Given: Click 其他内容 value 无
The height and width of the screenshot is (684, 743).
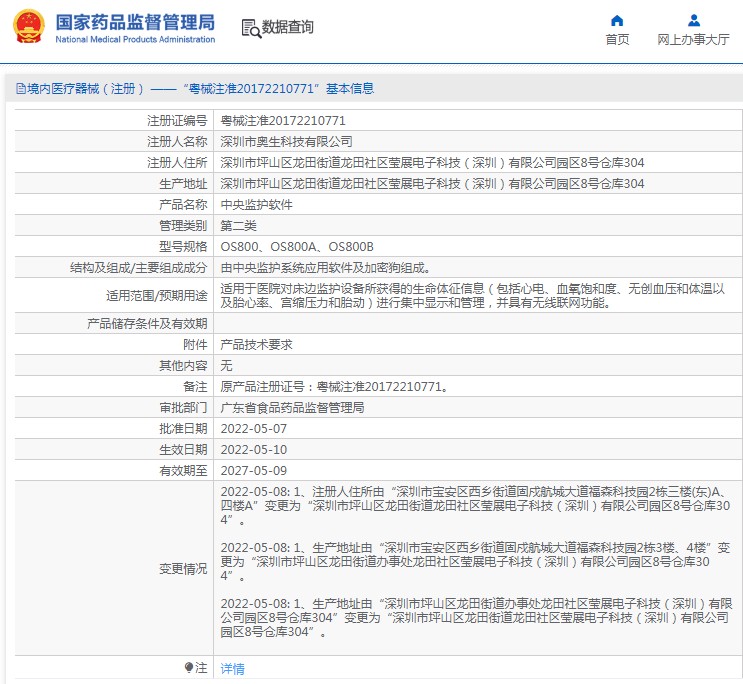Looking at the screenshot, I should [x=227, y=365].
